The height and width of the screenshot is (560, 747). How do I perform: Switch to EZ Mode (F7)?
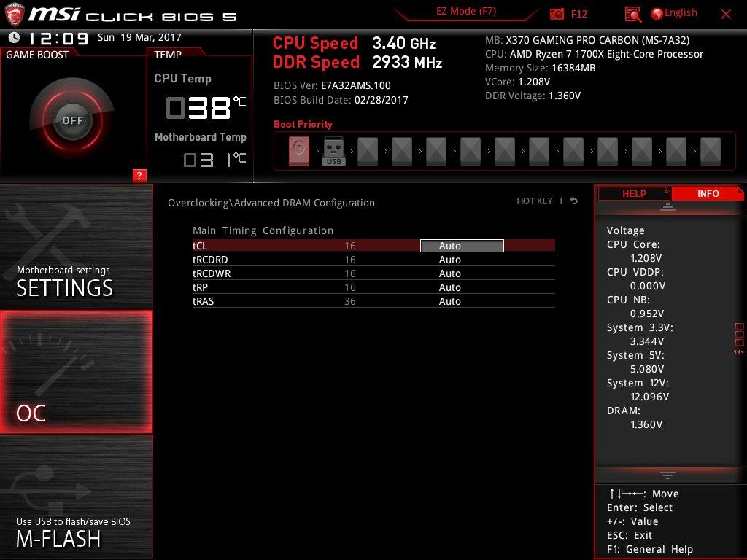(466, 12)
